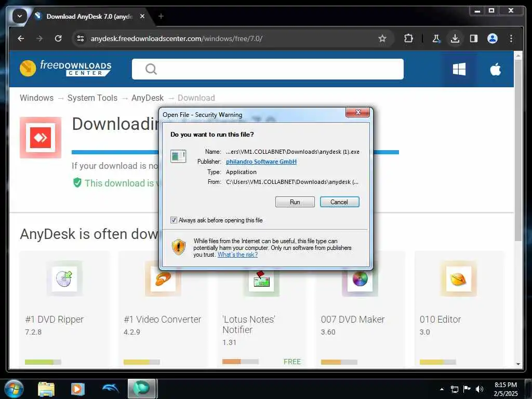Click the red AnyDesk app icon
The width and height of the screenshot is (532, 399).
pos(41,137)
